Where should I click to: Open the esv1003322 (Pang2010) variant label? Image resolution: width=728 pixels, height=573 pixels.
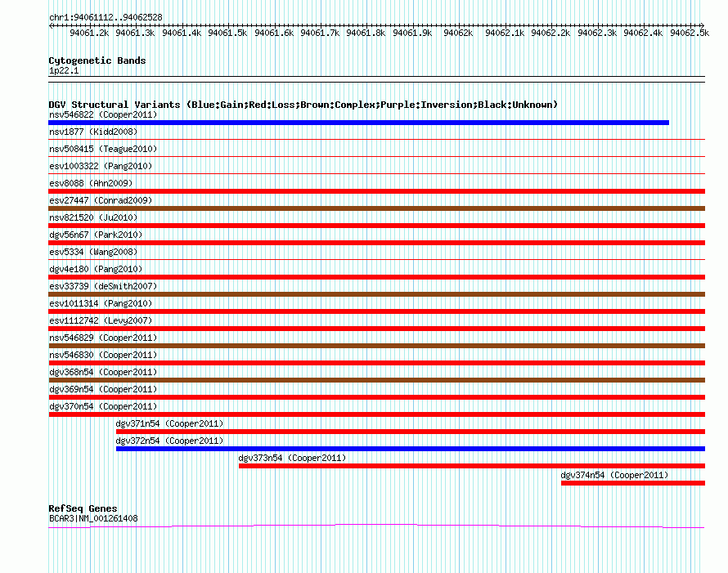click(101, 166)
